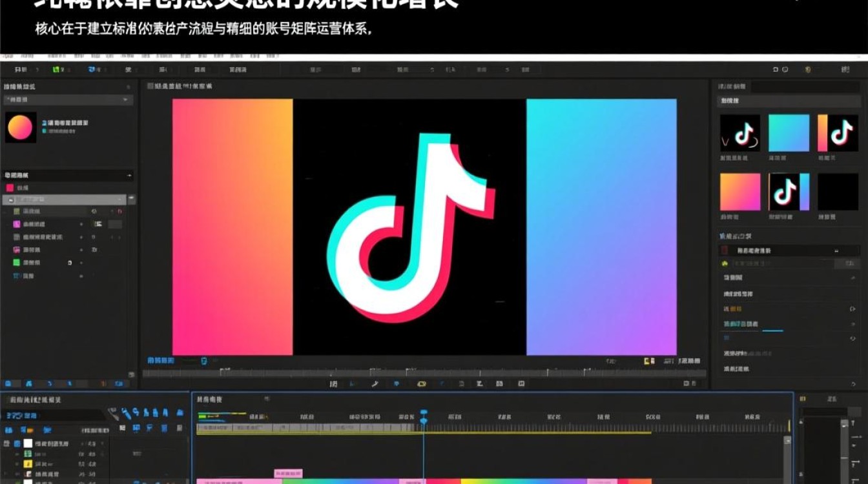The width and height of the screenshot is (868, 484).
Task: Click the red square icon in left panel
Action: point(10,188)
